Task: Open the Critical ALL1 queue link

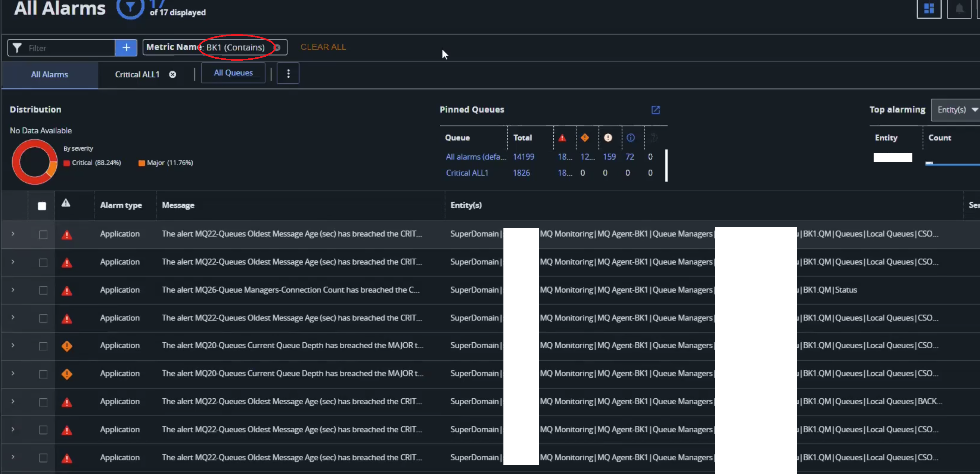Action: pyautogui.click(x=467, y=173)
